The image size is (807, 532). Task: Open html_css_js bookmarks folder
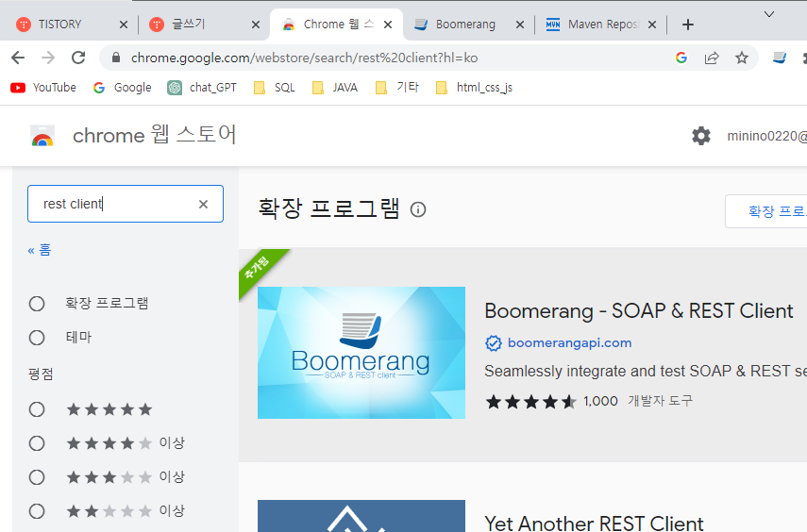pos(474,88)
